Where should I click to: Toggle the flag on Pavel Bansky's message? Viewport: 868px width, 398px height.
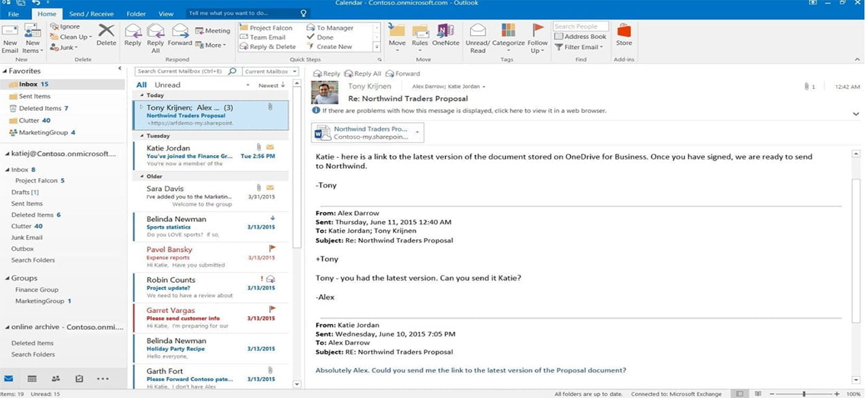point(272,249)
